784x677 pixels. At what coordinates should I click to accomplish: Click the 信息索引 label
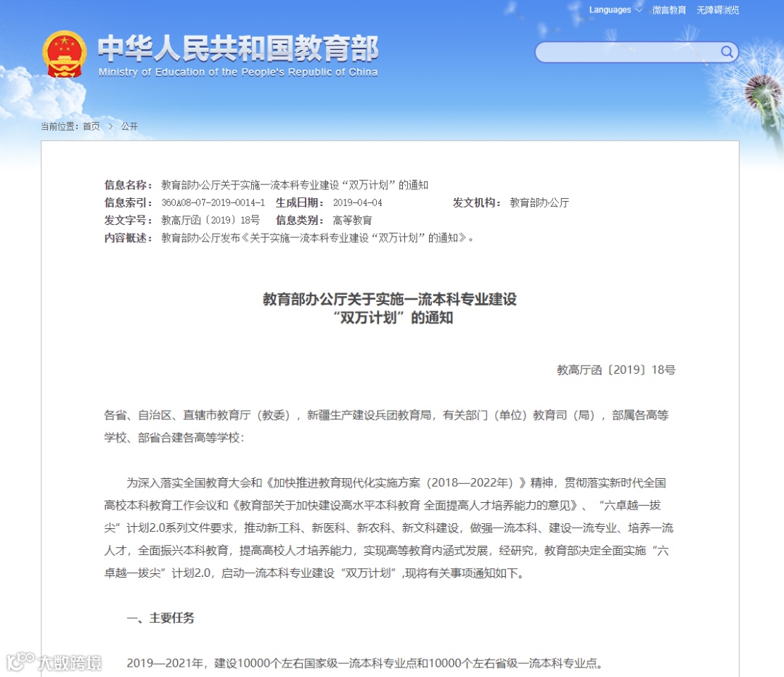(x=128, y=203)
